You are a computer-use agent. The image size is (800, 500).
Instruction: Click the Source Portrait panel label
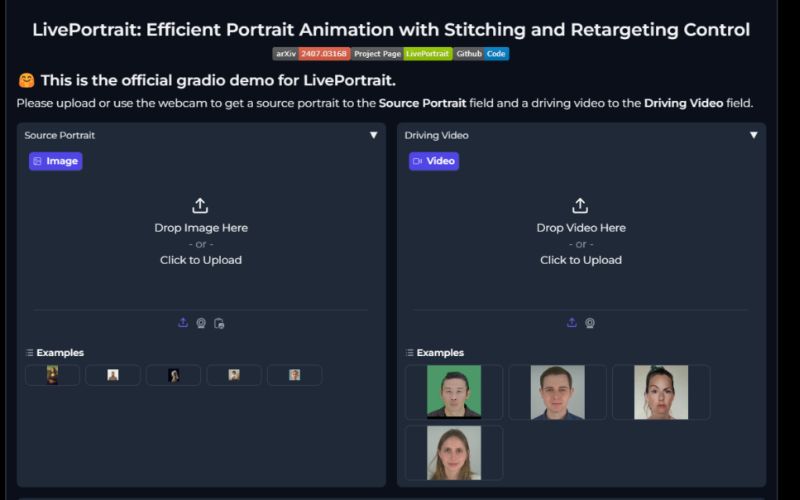[60, 135]
